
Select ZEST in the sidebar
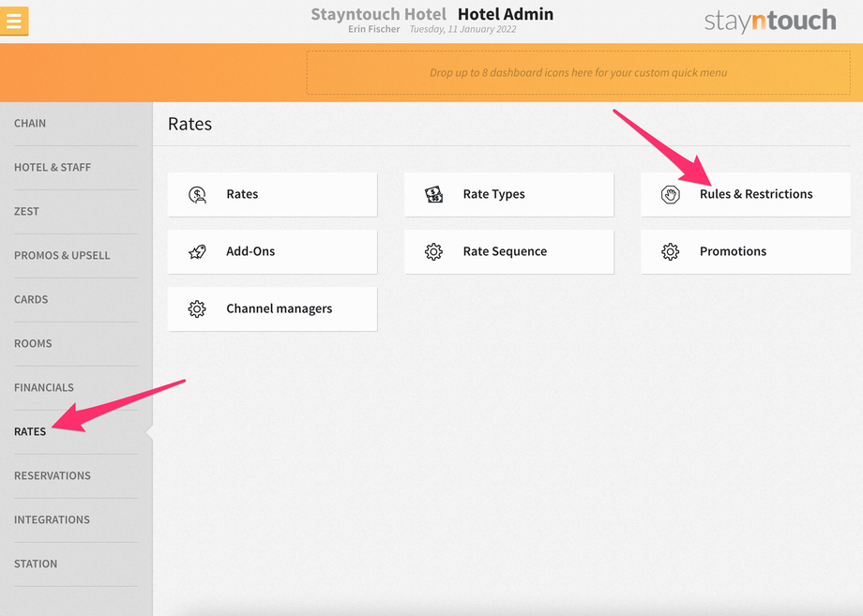(26, 211)
